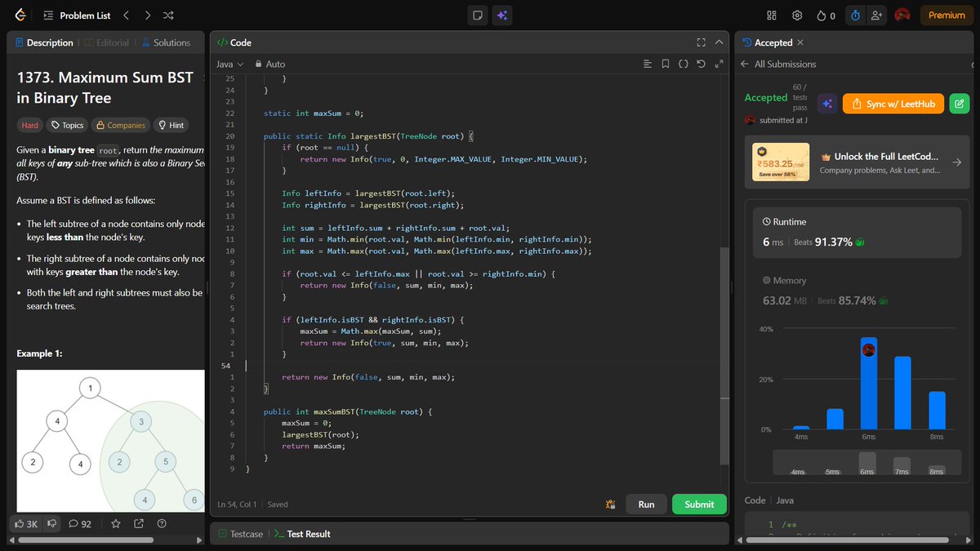Open the Unlock the Full LeetCode promo arrow
The height and width of the screenshot is (551, 980).
(x=957, y=162)
